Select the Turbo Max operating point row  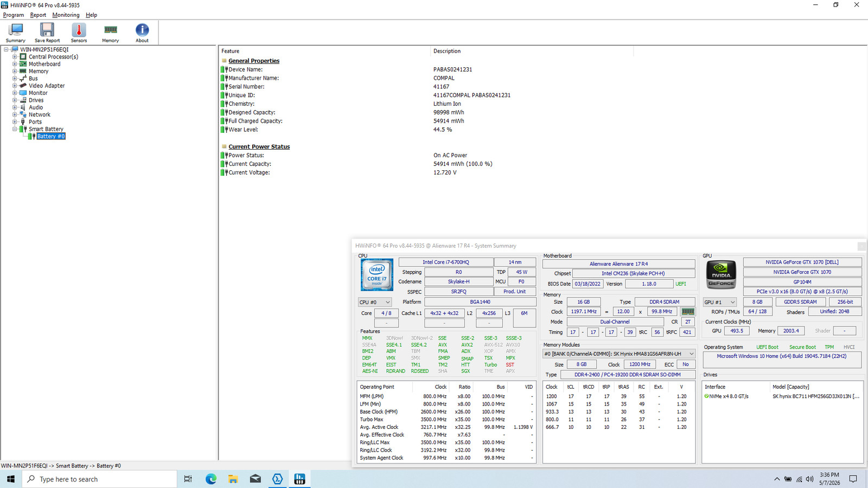click(446, 419)
